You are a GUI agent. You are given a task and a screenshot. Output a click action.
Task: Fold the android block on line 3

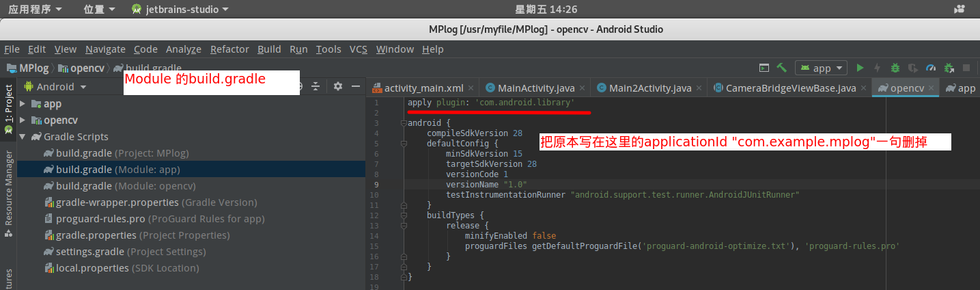(x=404, y=123)
